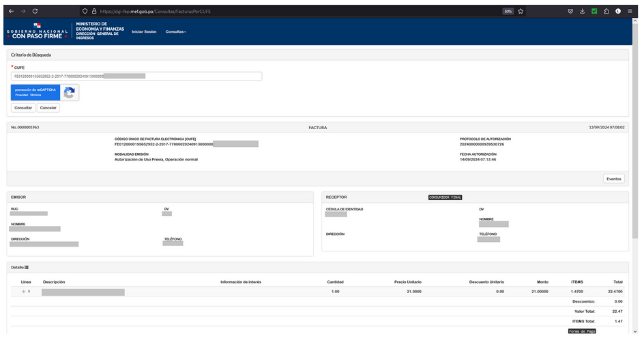Click the padlock site security icon
Viewport: 644px width, 345px height.
click(93, 11)
